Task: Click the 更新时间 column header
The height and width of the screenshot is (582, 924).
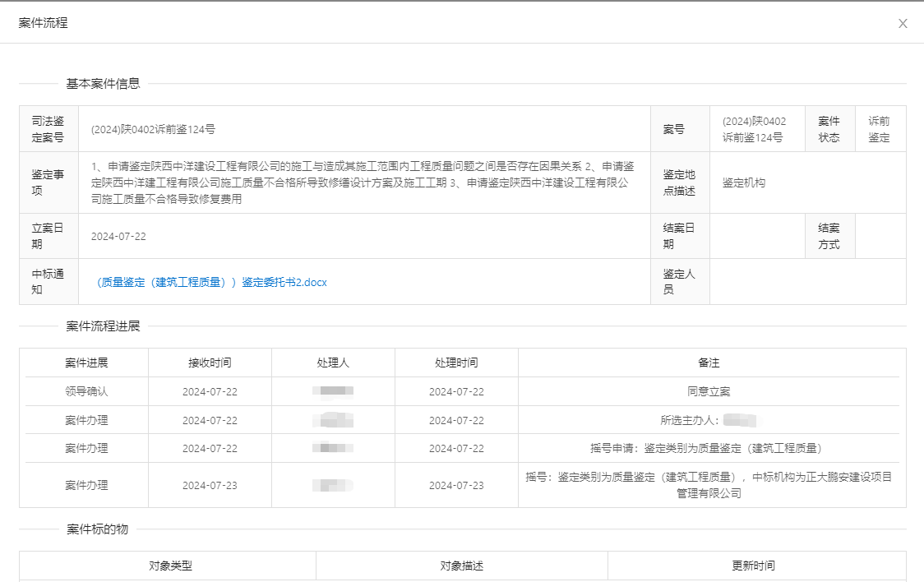Action: (753, 566)
